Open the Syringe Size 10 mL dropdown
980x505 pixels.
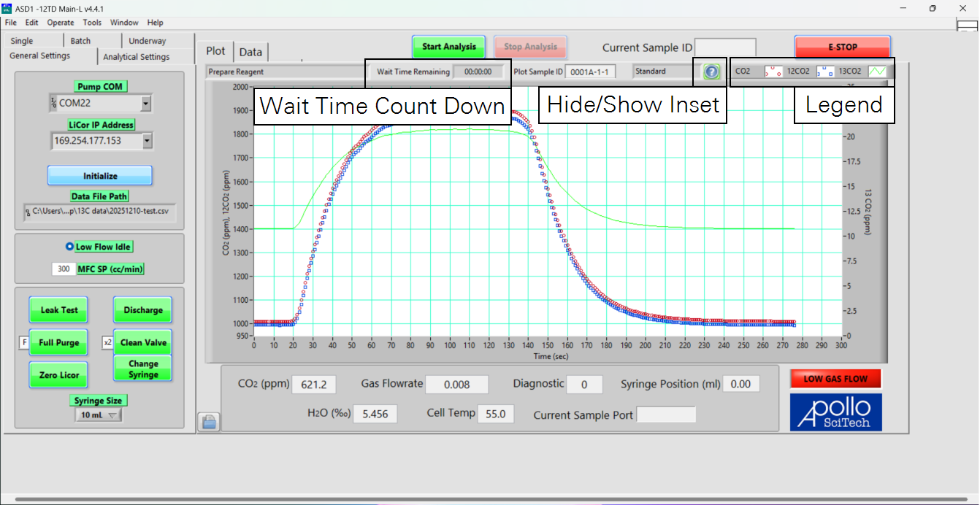coord(98,415)
